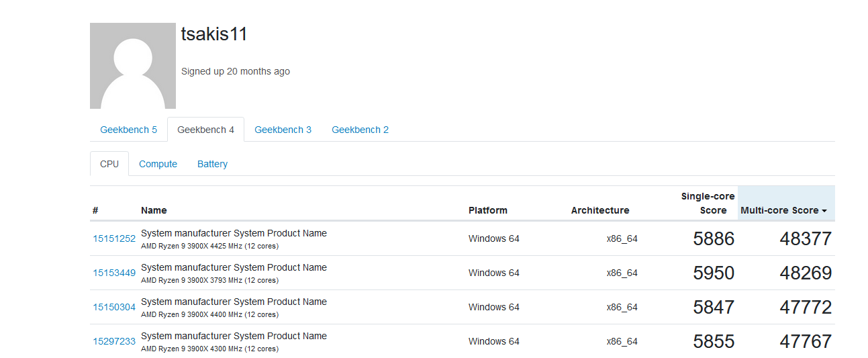This screenshot has height=358, width=868.
Task: Open result link 15297233
Action: (114, 341)
